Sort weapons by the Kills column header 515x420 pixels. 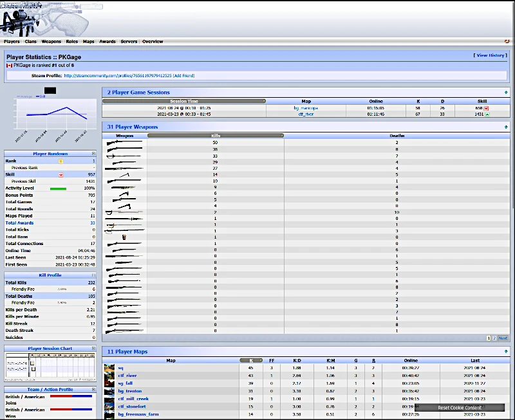[216, 136]
